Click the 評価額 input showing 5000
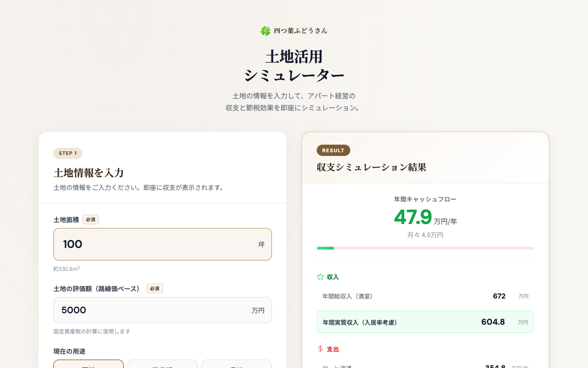The height and width of the screenshot is (368, 588). tap(163, 310)
